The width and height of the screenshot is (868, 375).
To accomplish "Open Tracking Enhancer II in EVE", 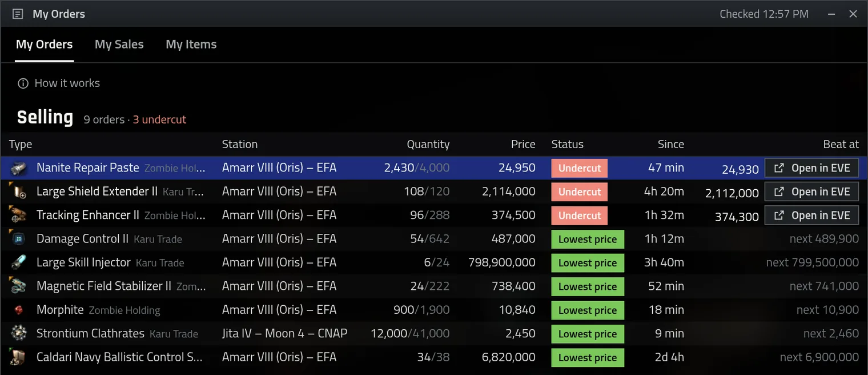I will coord(811,216).
